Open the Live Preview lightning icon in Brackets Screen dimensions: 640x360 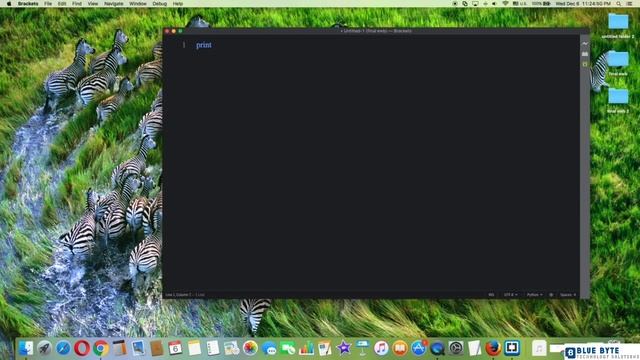coord(585,43)
